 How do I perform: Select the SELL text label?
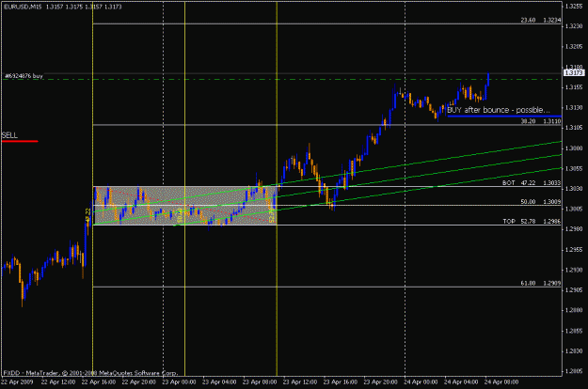tap(9, 135)
